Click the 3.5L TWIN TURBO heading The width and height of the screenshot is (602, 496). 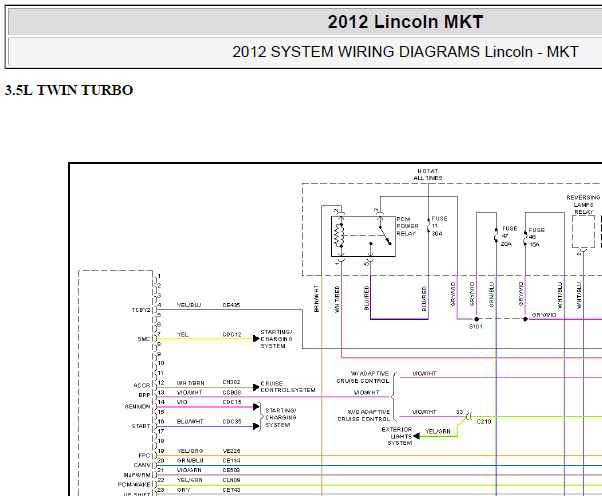[69, 90]
